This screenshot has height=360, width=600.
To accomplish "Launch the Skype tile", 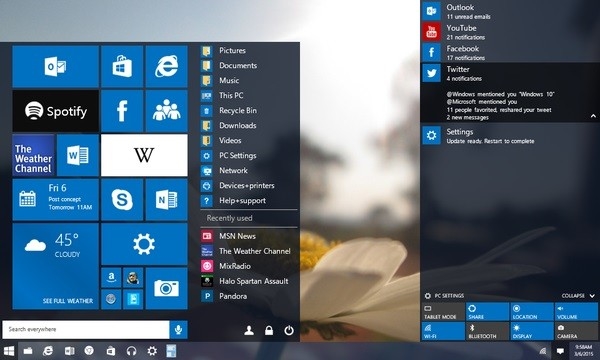I will pos(122,200).
